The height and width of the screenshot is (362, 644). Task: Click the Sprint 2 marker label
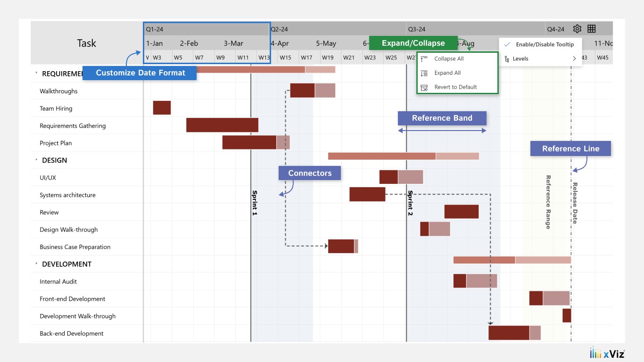[x=410, y=203]
